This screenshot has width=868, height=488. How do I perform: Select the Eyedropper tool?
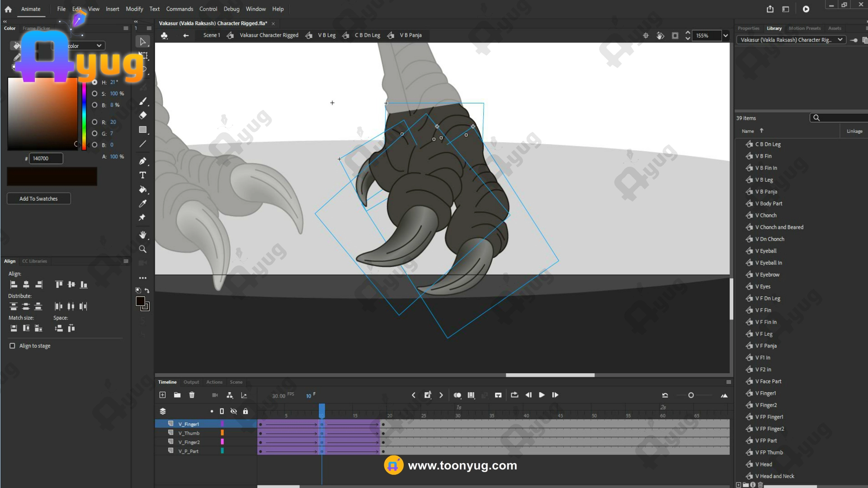tap(142, 204)
